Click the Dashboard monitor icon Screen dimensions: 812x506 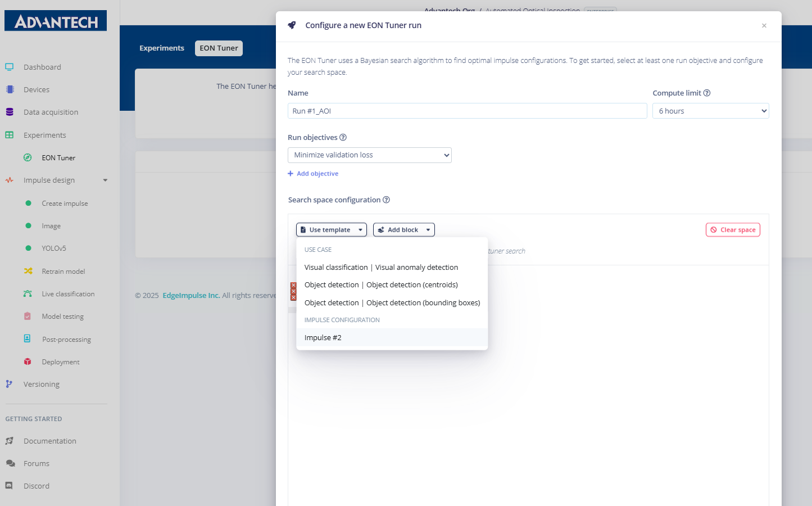(10, 67)
